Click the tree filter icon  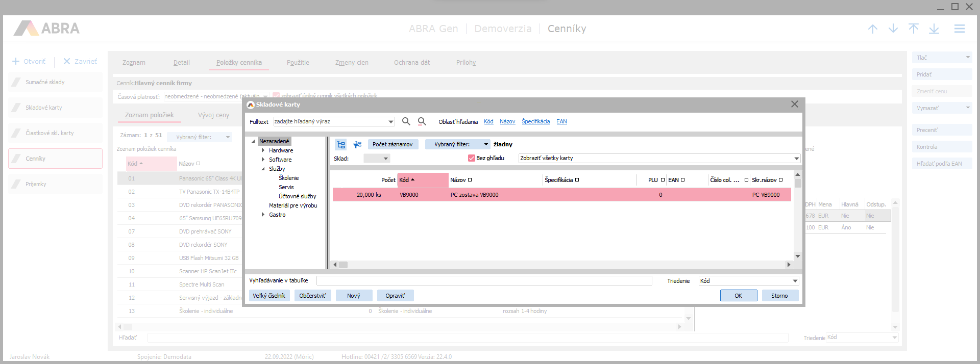pyautogui.click(x=357, y=144)
